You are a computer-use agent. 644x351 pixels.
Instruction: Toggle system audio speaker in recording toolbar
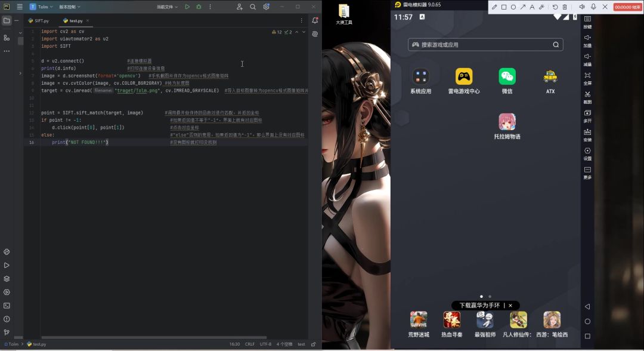[581, 7]
